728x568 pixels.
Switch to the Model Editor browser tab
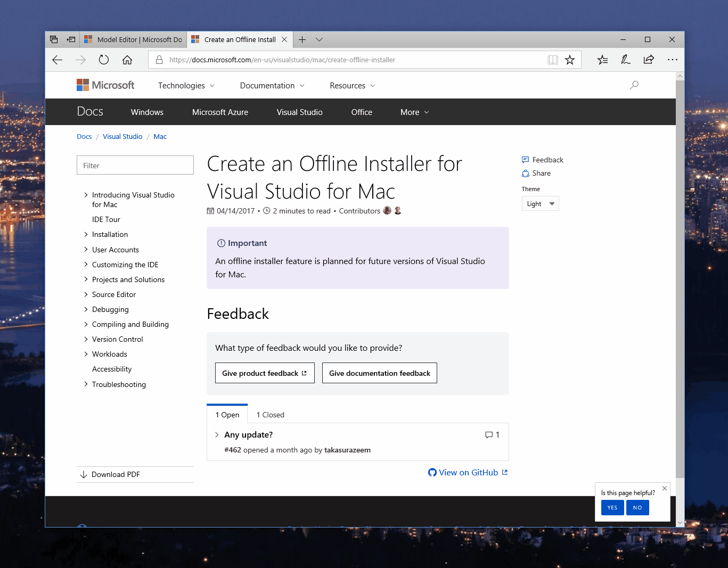[133, 39]
